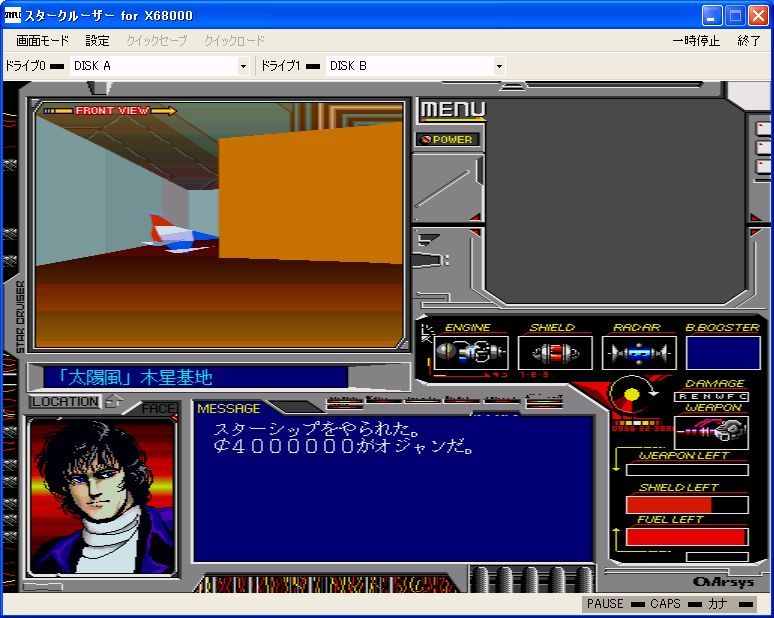Click the DISK A combo box field

pos(159,66)
